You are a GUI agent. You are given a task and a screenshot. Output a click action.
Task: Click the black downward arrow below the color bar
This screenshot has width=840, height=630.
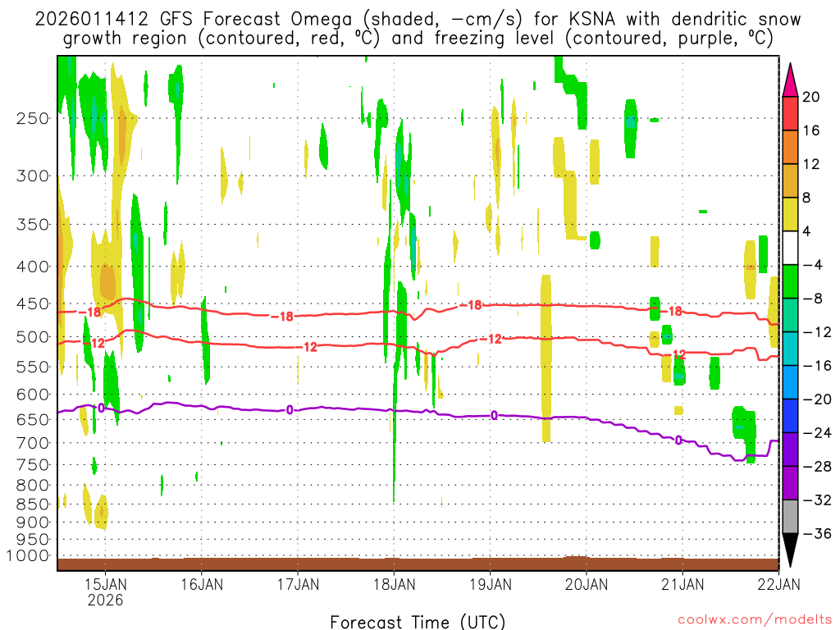click(790, 550)
